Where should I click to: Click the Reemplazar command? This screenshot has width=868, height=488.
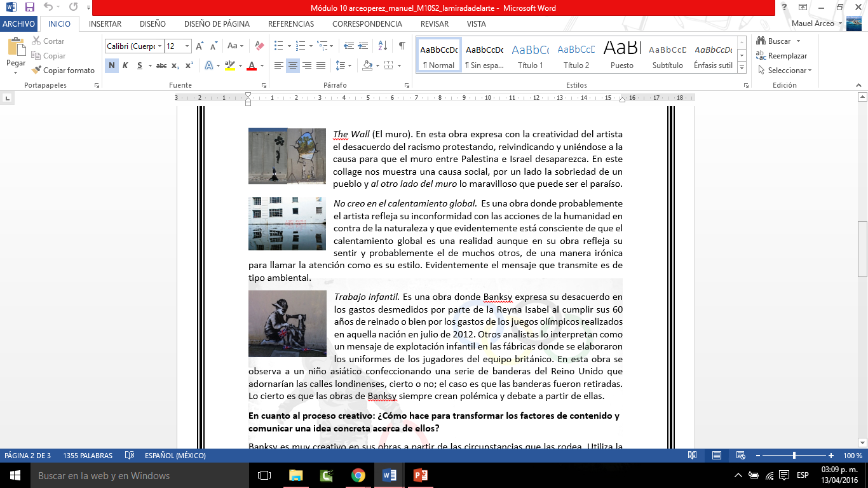tap(786, 56)
